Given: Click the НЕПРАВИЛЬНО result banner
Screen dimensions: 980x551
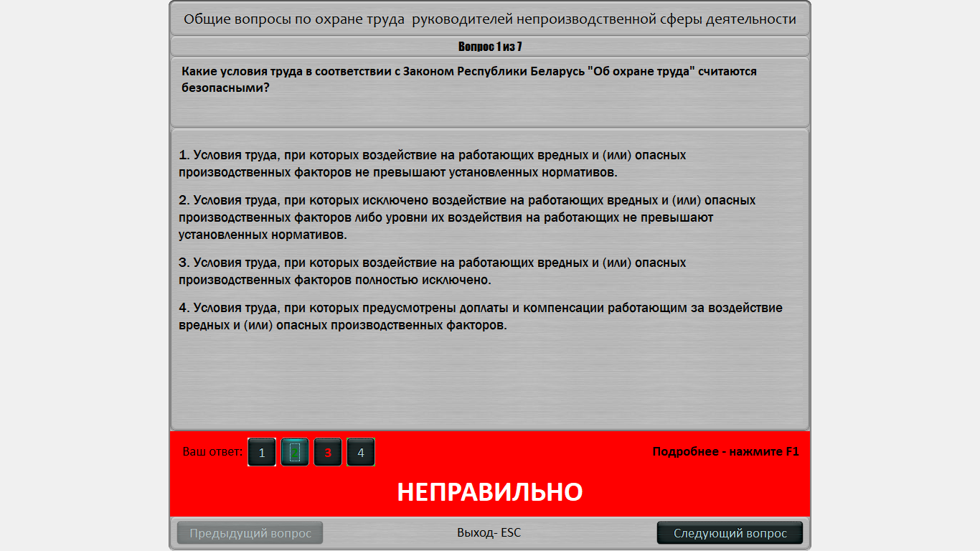Looking at the screenshot, I should tap(490, 492).
